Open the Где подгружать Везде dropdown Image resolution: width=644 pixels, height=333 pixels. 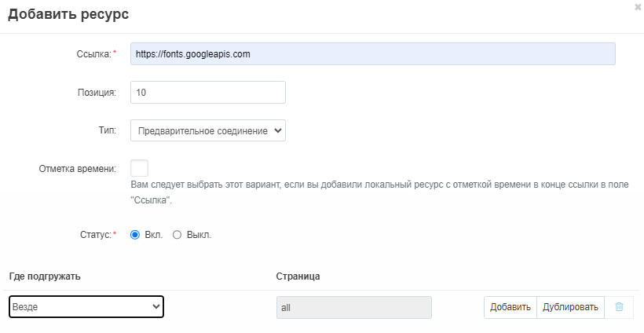pos(86,307)
